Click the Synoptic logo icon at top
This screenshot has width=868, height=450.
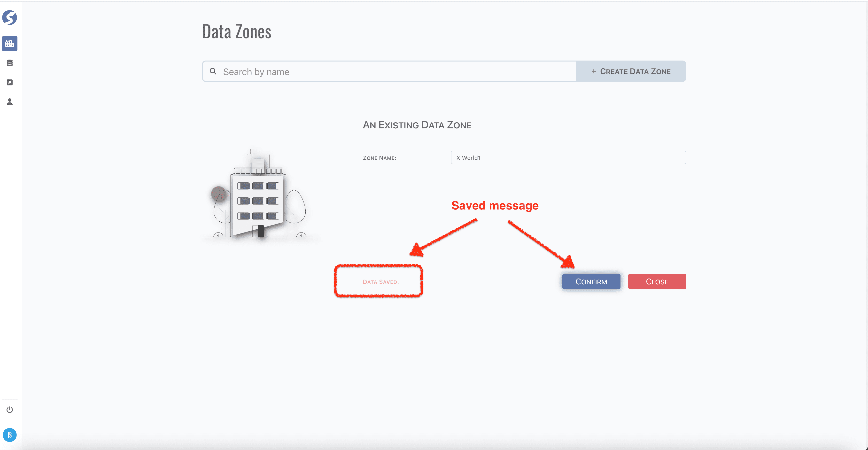[x=9, y=17]
